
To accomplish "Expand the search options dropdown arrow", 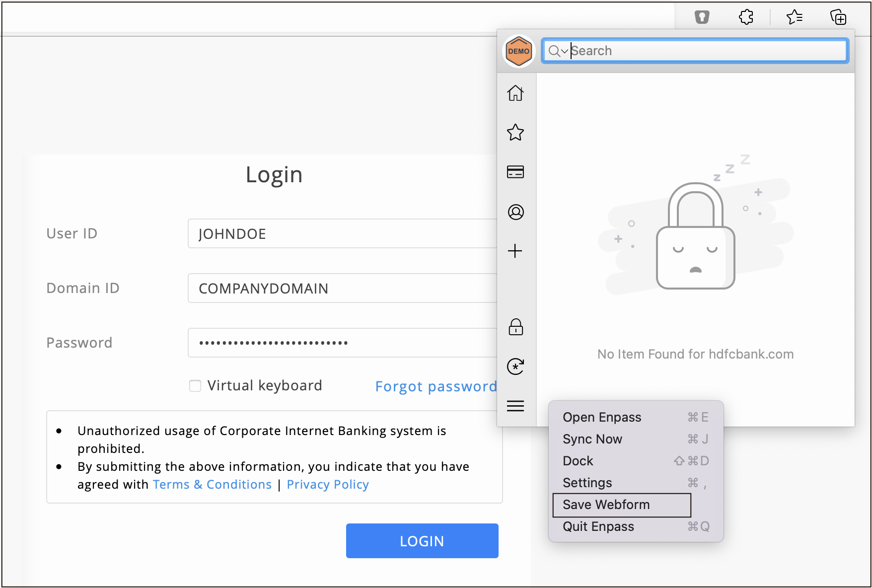I will (565, 51).
